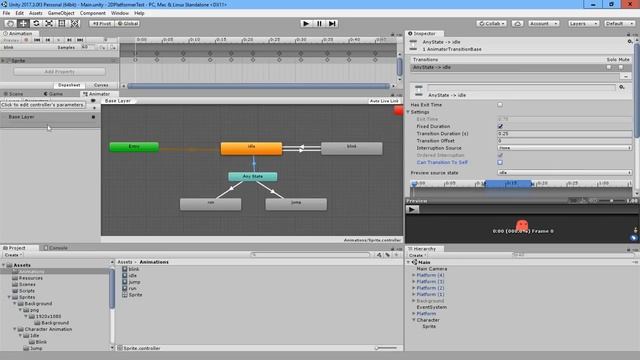Click the Add Property button
The height and width of the screenshot is (360, 640).
pos(60,71)
